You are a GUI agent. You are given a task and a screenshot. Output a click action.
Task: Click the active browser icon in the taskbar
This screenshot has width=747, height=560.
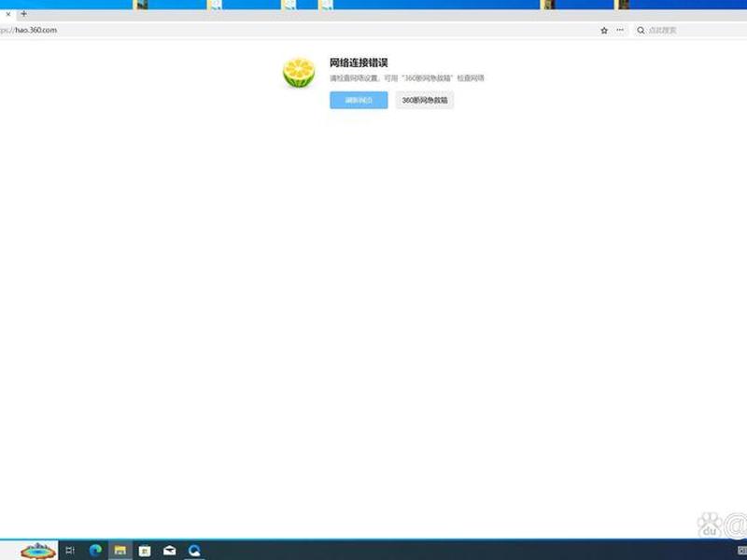click(x=194, y=551)
